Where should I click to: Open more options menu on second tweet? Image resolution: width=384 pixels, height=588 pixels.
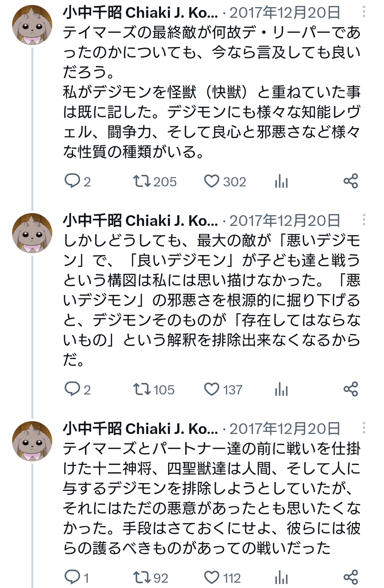point(364,220)
